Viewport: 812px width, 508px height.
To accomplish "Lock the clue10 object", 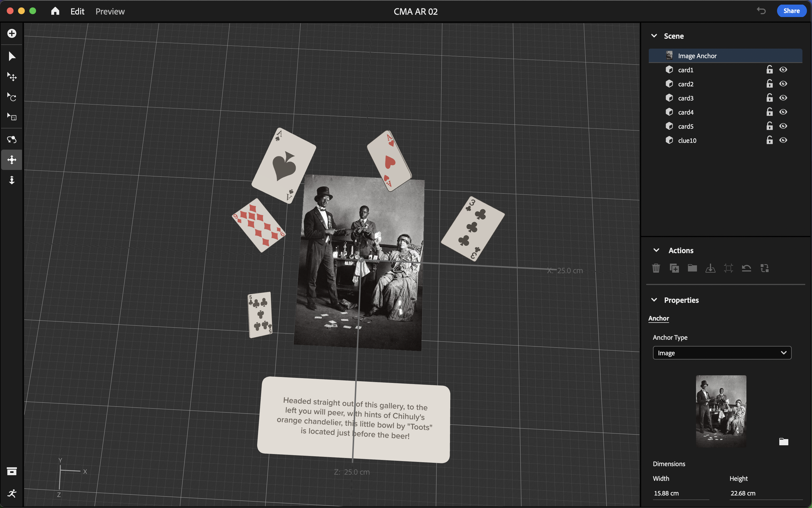I will click(769, 140).
